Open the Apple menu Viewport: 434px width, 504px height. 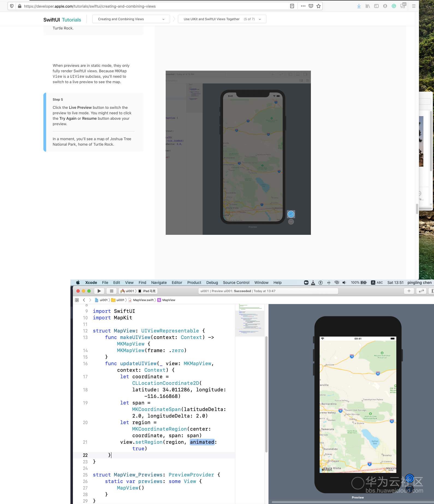click(78, 283)
